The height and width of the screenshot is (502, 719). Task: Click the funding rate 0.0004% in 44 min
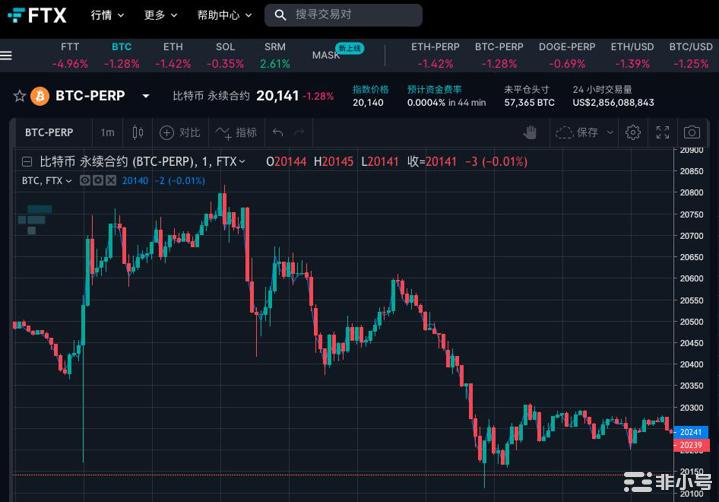tap(446, 103)
